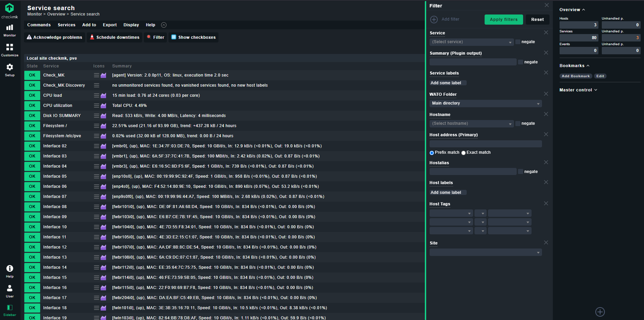The height and width of the screenshot is (320, 644).
Task: Open the Services menu
Action: click(x=67, y=25)
